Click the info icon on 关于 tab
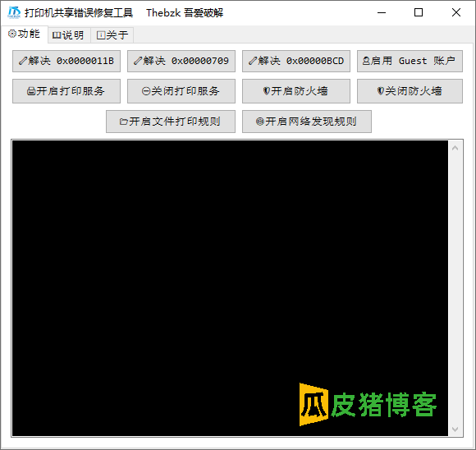 101,35
